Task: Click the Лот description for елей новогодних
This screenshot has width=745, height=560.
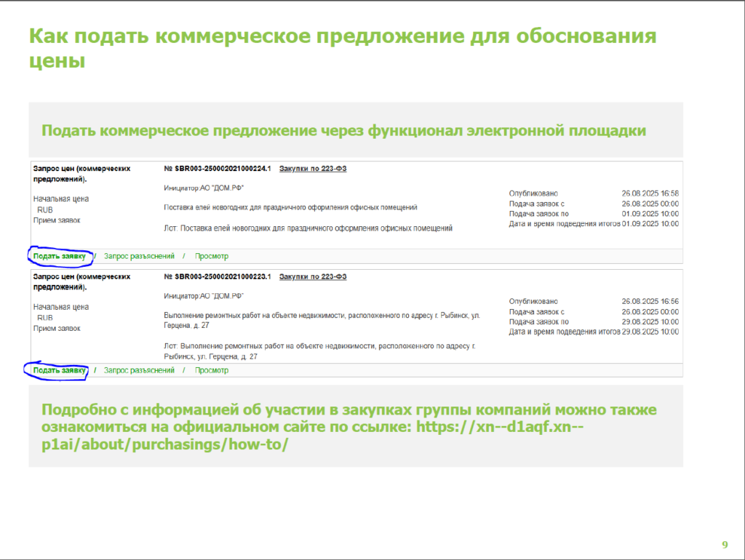Action: 308,228
